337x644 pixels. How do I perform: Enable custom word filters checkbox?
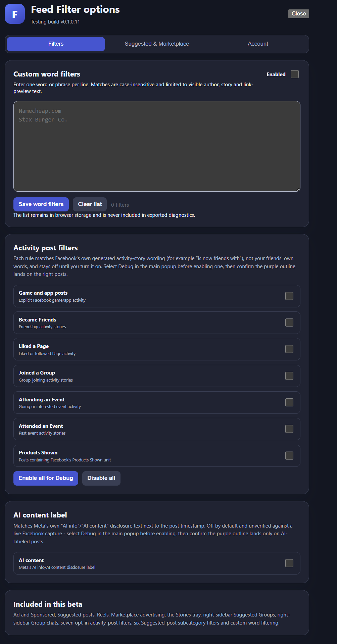pos(295,74)
